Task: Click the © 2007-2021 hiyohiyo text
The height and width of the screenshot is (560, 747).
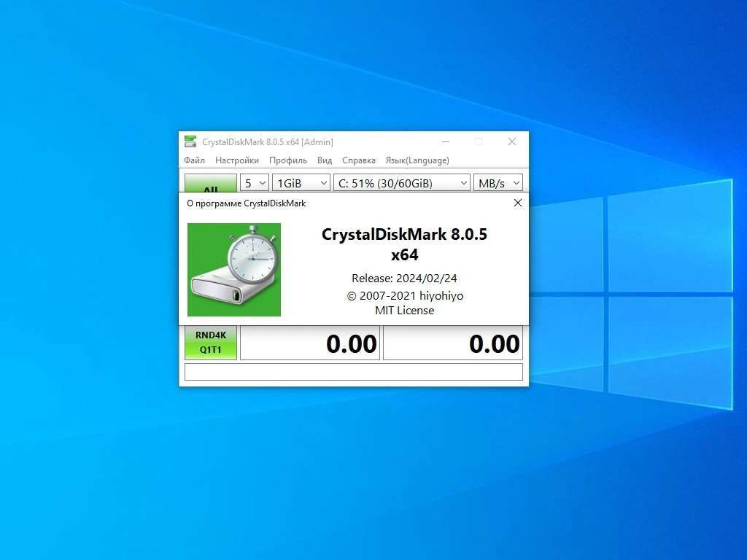Action: [405, 296]
